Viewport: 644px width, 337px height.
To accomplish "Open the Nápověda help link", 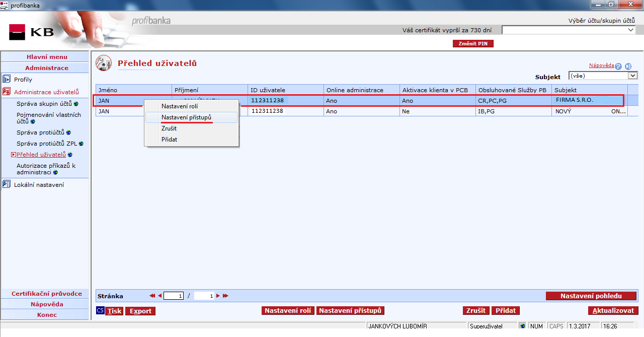I will tap(601, 65).
